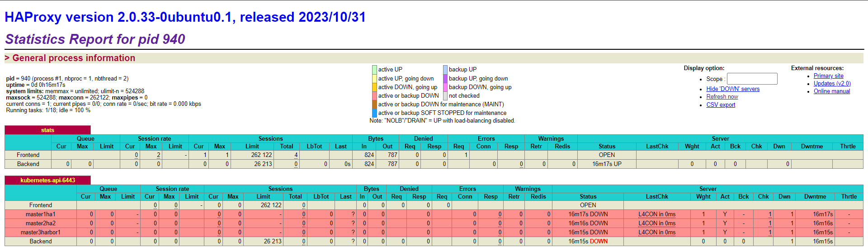Click the '16m17s DOWN' status for master1ha1
The width and height of the screenshot is (868, 247).
(588, 214)
